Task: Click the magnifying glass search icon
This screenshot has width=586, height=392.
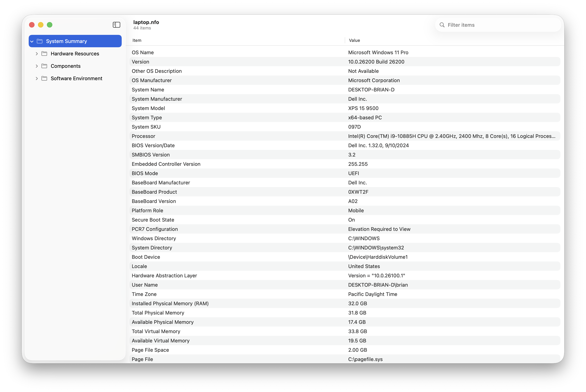Action: pyautogui.click(x=442, y=25)
